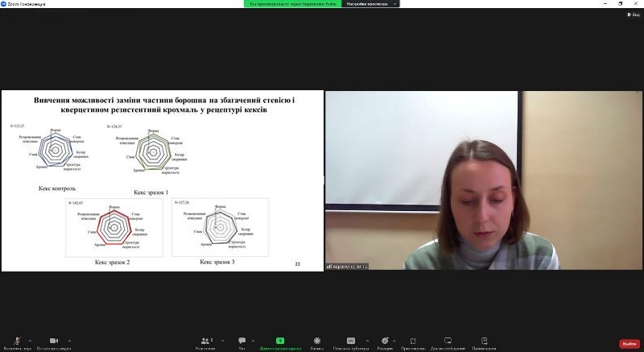Click the green screen-viewing notification banner
Image resolution: width=644 pixels, height=352 pixels.
click(293, 4)
